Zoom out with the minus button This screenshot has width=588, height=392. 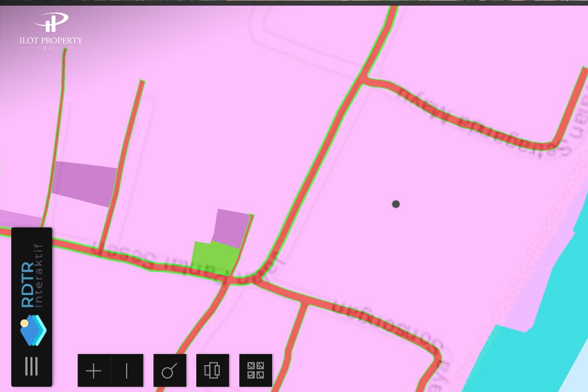[127, 371]
